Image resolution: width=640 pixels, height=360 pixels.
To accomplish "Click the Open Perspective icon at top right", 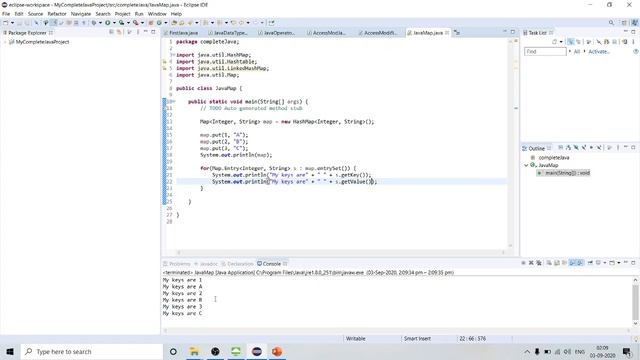I will 624,23.
